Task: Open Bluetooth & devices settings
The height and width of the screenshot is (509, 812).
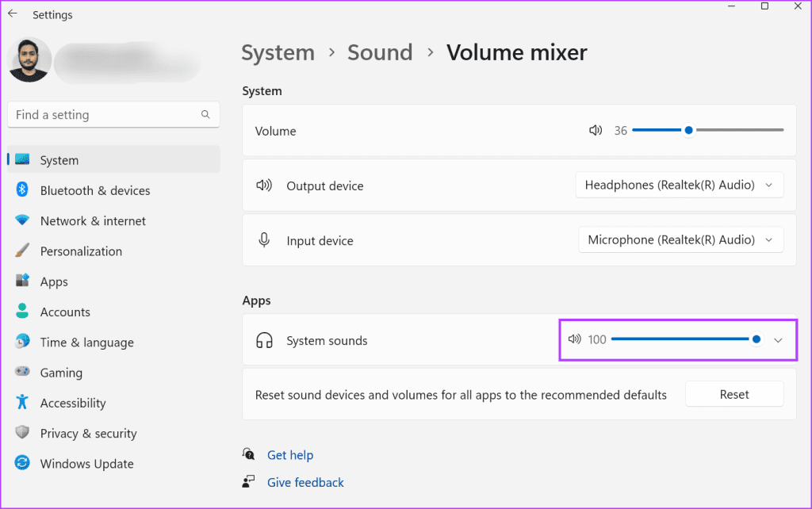Action: tap(94, 190)
